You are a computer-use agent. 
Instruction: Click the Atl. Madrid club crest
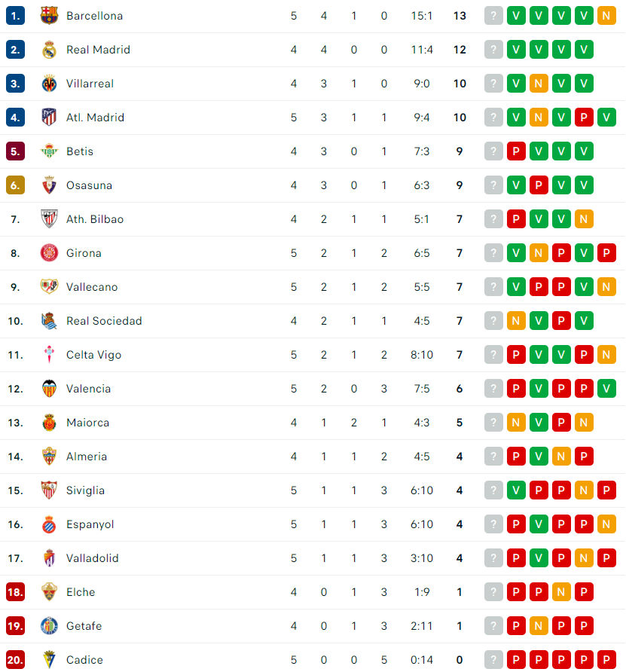49,118
